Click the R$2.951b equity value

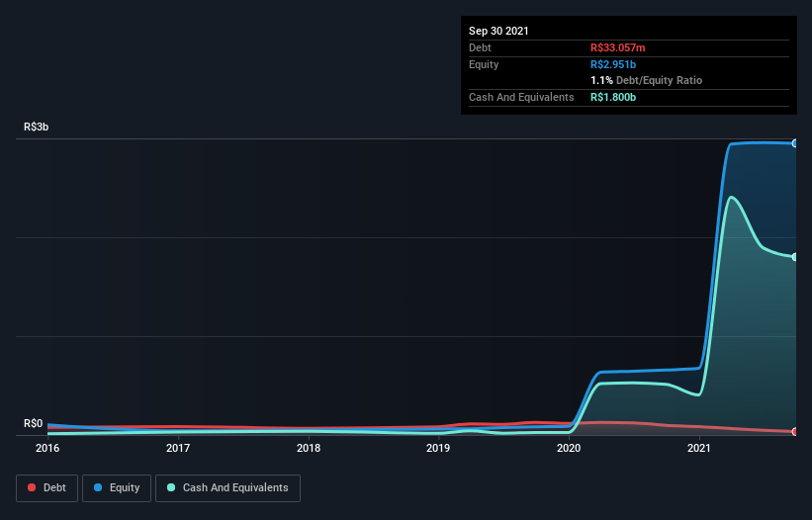point(613,64)
